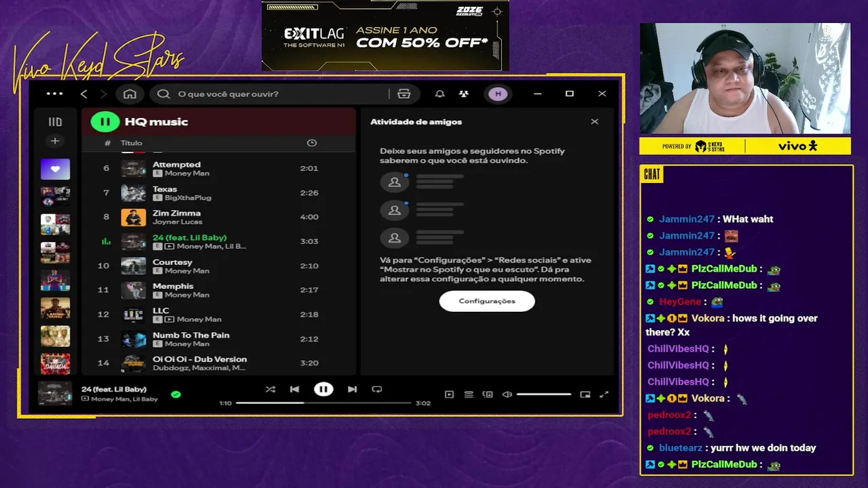This screenshot has width=868, height=488.
Task: Click username Jammin247 saying 'WHat waht'
Action: click(x=686, y=220)
